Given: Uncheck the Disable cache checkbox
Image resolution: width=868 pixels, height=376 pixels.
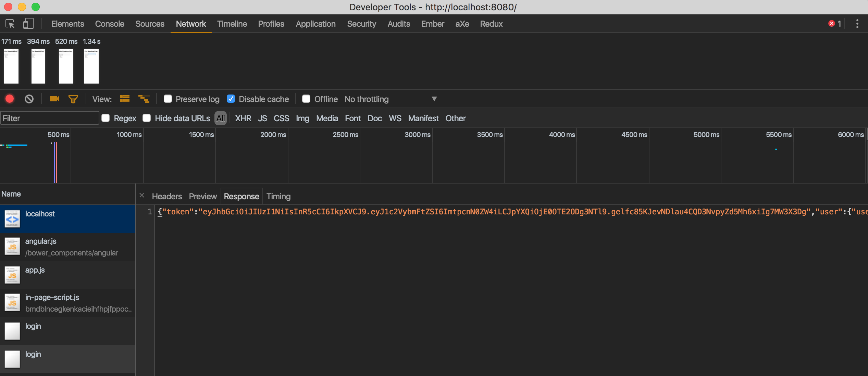Looking at the screenshot, I should [231, 99].
